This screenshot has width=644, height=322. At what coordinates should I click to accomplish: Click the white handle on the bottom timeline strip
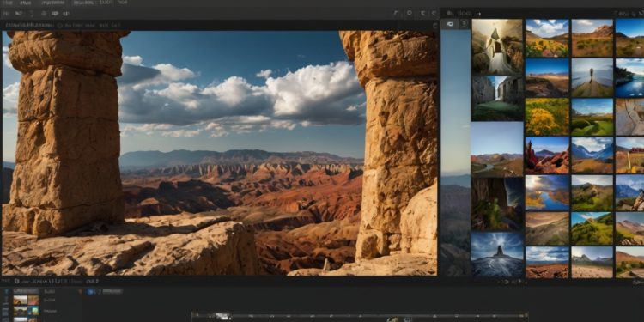(x=223, y=316)
